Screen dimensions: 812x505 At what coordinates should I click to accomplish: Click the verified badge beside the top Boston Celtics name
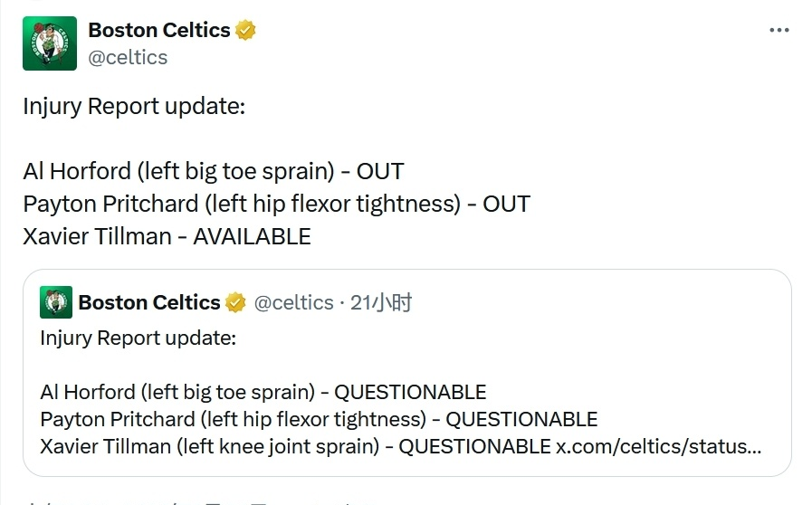tap(245, 30)
